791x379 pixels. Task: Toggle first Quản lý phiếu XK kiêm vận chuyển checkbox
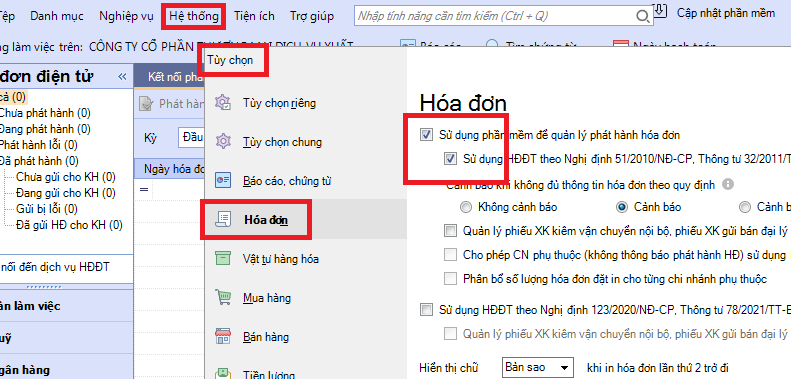coord(450,231)
